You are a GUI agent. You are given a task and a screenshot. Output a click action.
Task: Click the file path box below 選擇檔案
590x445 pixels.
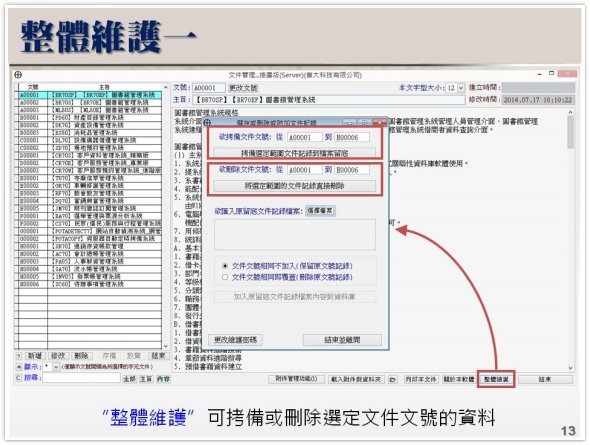(x=295, y=234)
